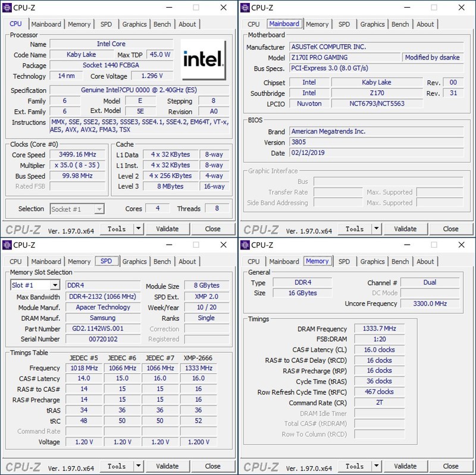
Task: Click the Level 3 cache 8 MBytes field
Action: pos(171,186)
